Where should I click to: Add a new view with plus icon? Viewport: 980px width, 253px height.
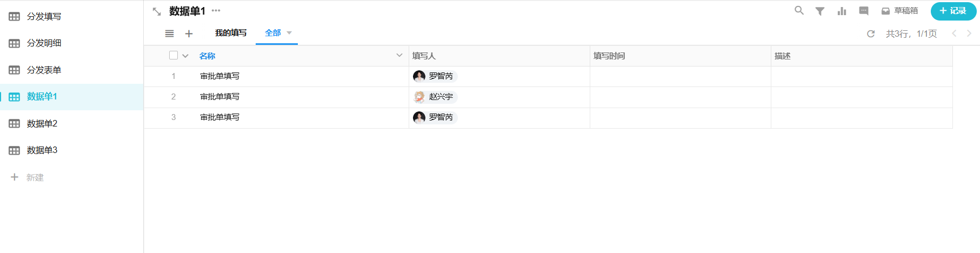(x=189, y=34)
